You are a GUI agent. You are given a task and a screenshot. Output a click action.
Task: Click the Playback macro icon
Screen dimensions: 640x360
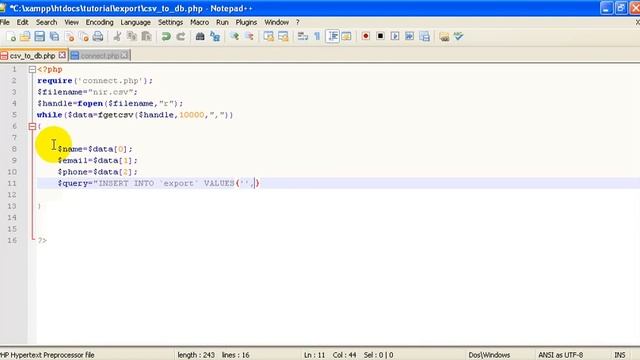(x=395, y=36)
